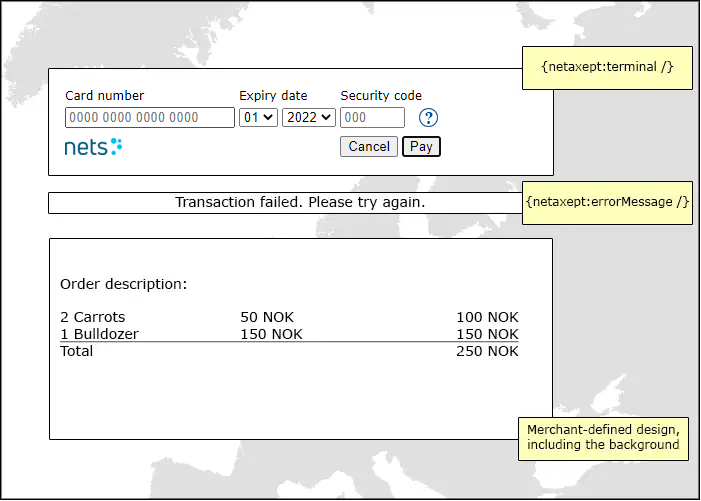Open the expiry month dropdown showing 01
The width and height of the screenshot is (701, 501).
coord(258,118)
